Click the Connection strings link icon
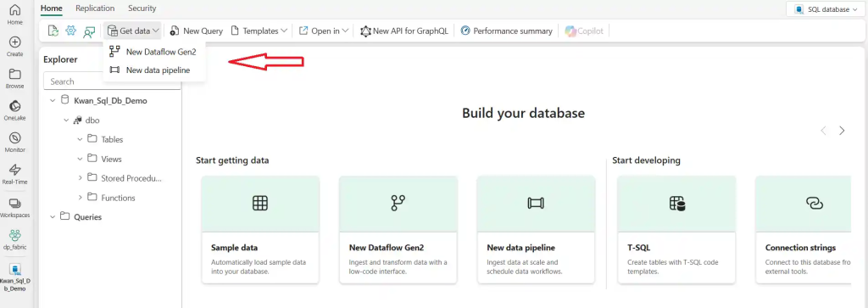This screenshot has height=308, width=868. coord(815,204)
